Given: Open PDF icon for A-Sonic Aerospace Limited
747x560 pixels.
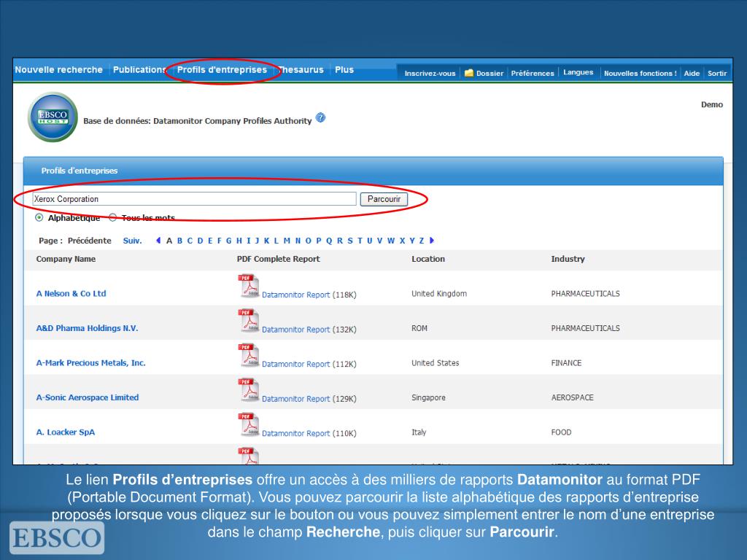Looking at the screenshot, I should [x=249, y=390].
